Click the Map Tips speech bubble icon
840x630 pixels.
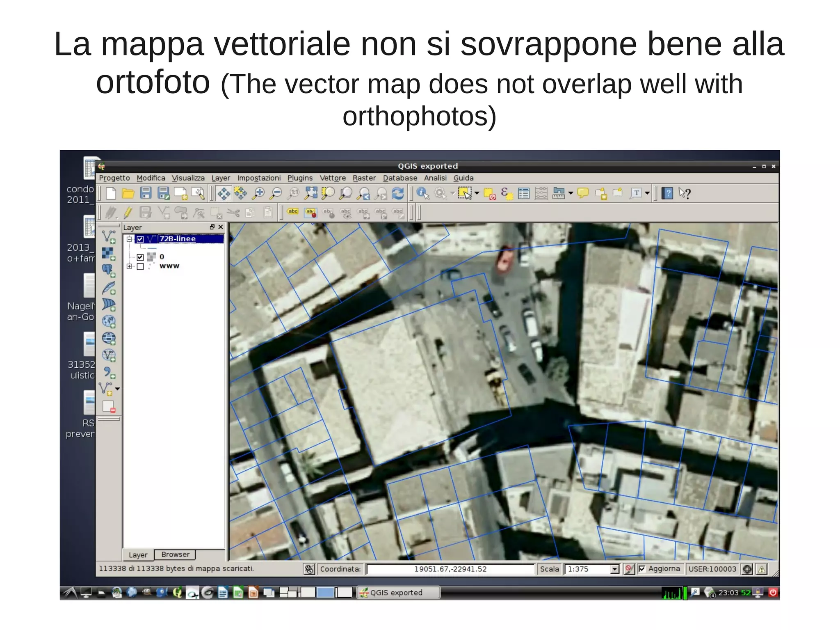pyautogui.click(x=583, y=193)
